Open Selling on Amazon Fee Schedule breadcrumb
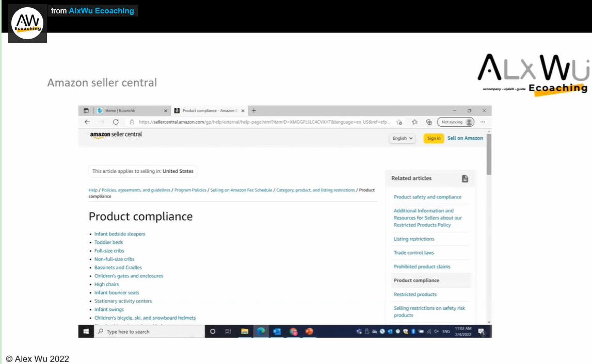 point(241,190)
